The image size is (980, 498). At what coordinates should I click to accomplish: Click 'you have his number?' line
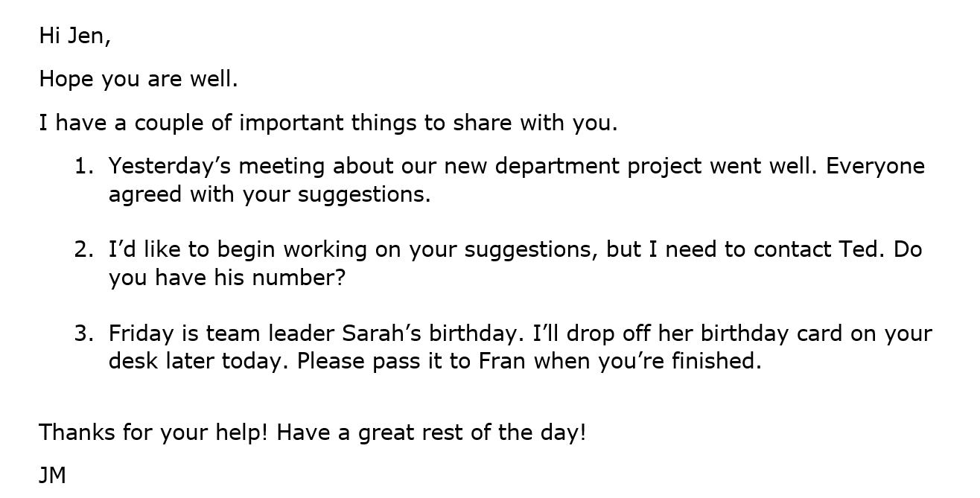(x=227, y=278)
